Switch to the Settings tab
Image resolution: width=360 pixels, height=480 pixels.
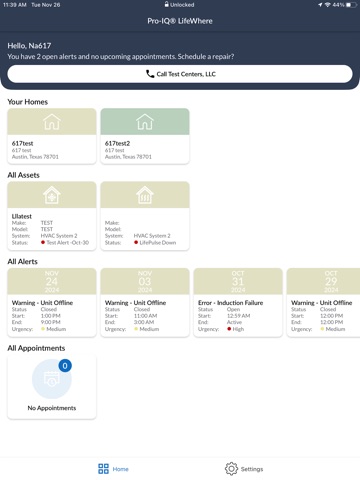click(244, 469)
